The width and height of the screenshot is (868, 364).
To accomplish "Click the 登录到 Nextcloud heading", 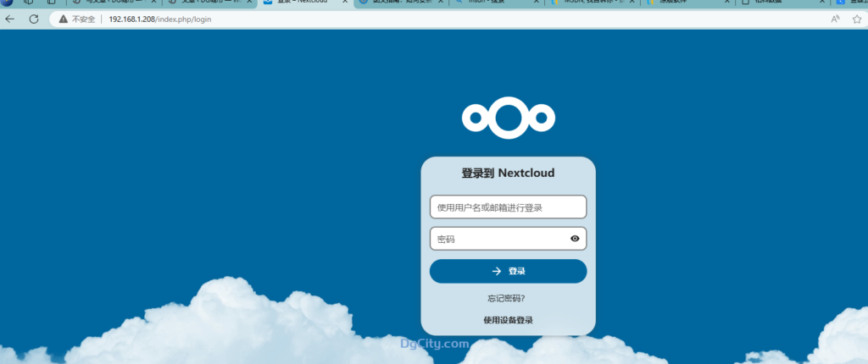I will (x=509, y=174).
